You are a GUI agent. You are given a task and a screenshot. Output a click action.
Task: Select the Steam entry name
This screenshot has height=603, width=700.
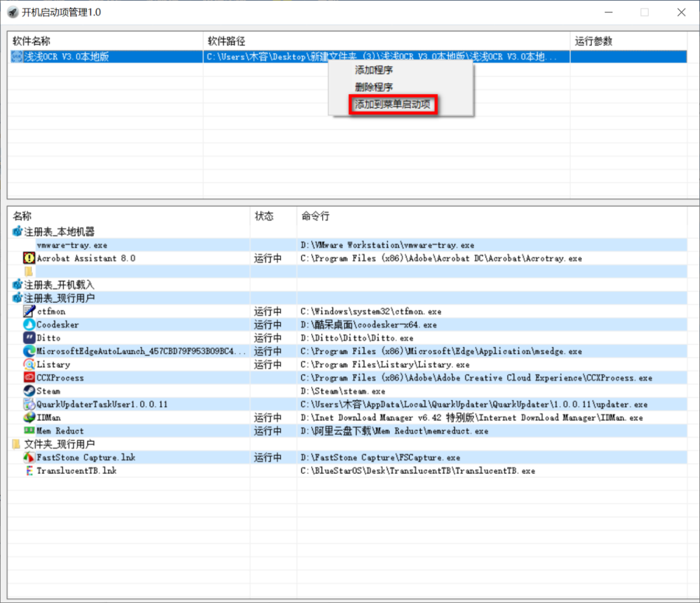point(48,391)
